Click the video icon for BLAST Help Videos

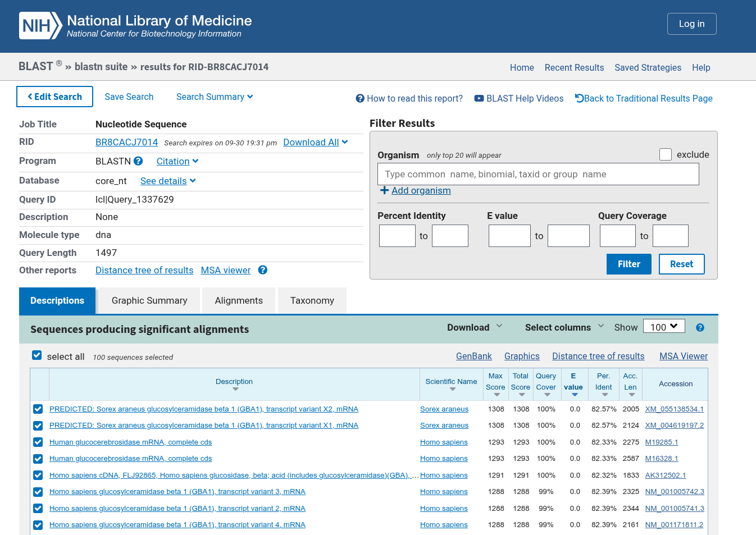tap(479, 98)
